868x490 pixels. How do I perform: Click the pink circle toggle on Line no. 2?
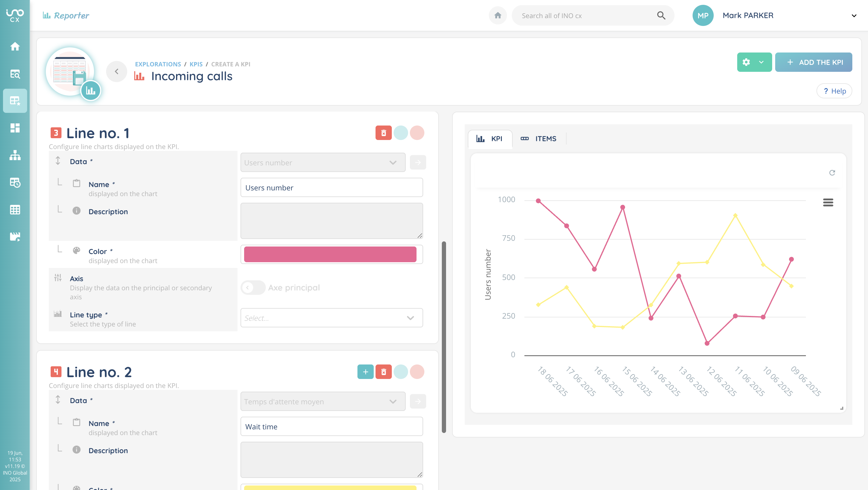(417, 372)
